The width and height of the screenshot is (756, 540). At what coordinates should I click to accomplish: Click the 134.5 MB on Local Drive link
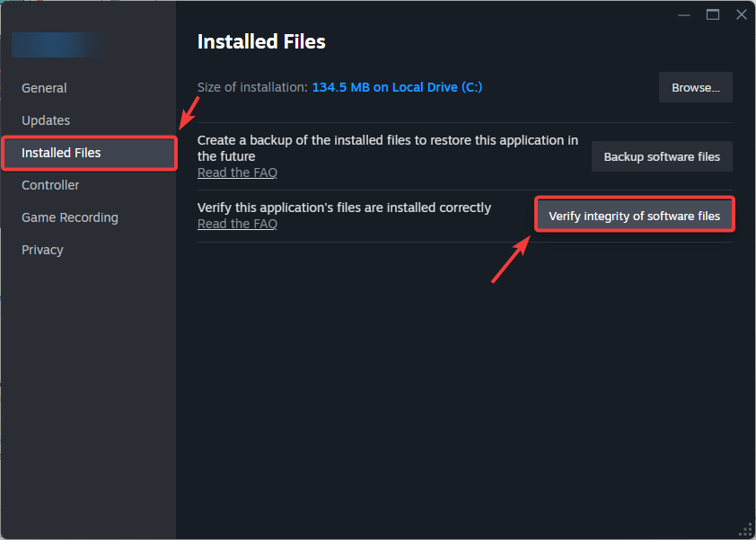click(398, 87)
